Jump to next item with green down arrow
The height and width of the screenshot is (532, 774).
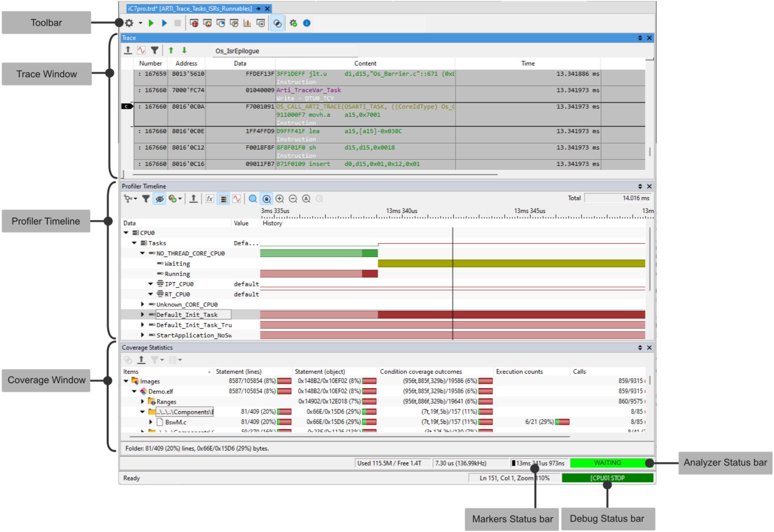tap(184, 51)
